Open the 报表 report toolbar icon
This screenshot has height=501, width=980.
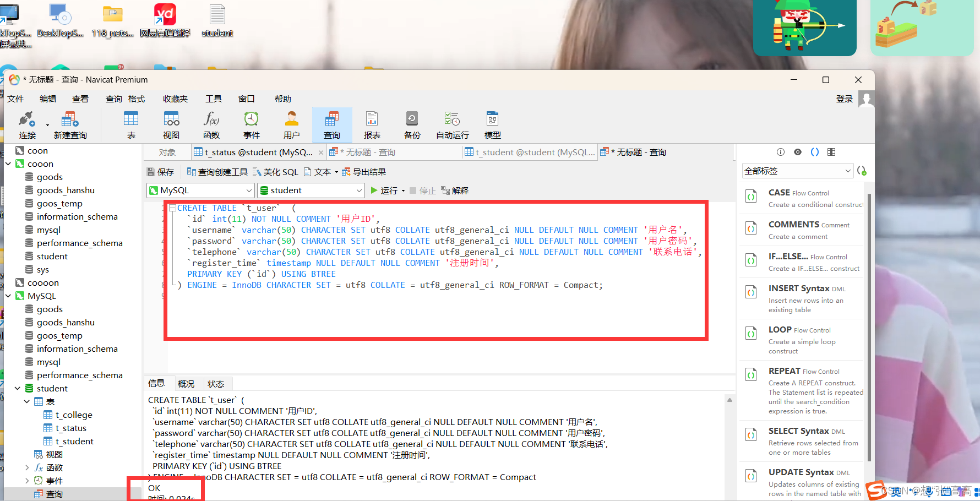click(372, 124)
